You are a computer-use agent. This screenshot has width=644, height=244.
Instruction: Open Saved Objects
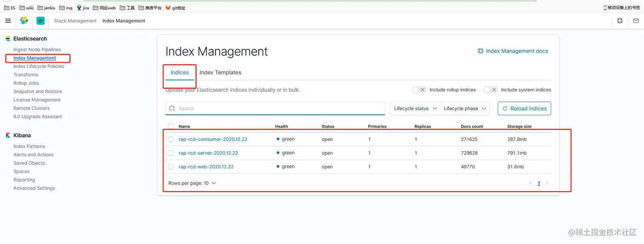click(29, 163)
